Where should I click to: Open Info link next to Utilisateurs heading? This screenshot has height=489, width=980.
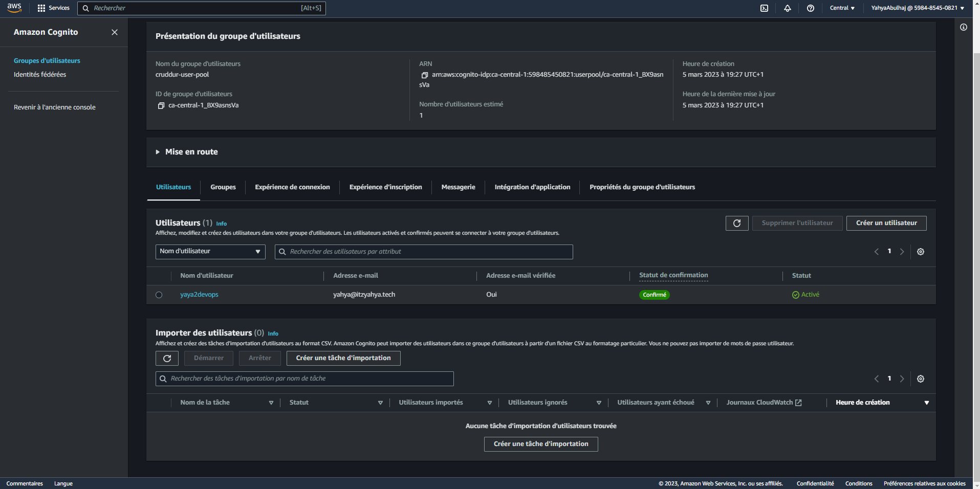[x=221, y=224]
